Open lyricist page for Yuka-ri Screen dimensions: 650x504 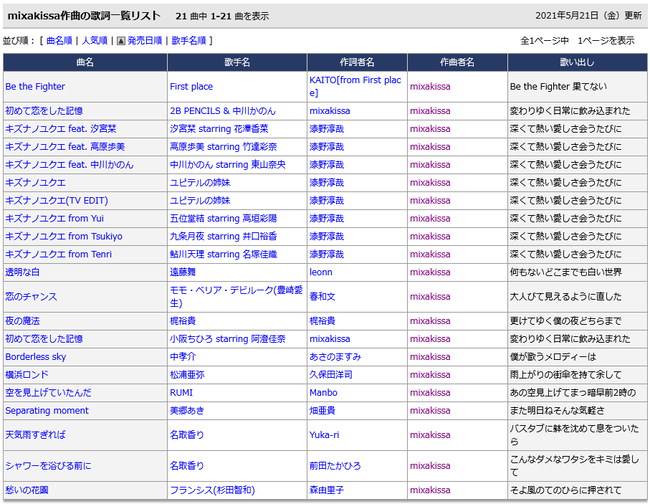coord(324,435)
